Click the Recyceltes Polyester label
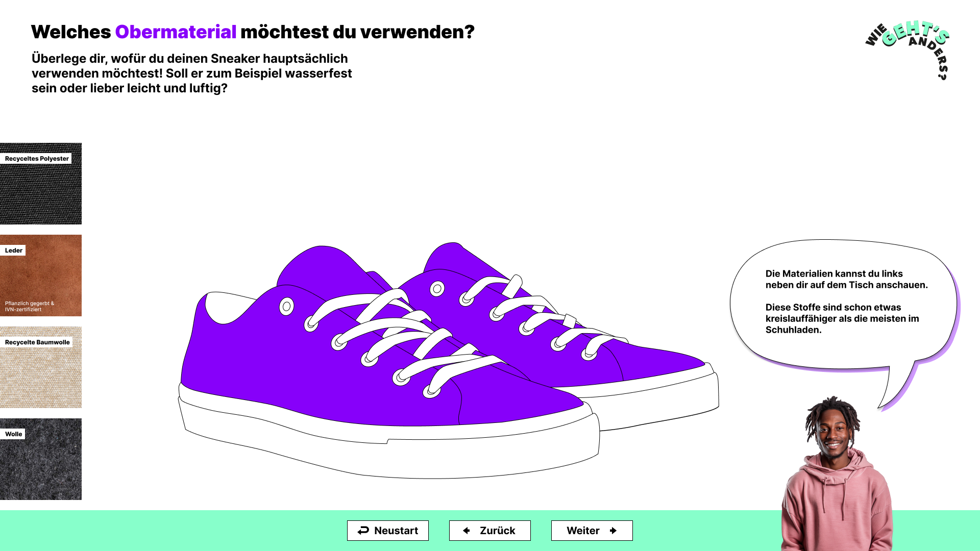 point(36,159)
